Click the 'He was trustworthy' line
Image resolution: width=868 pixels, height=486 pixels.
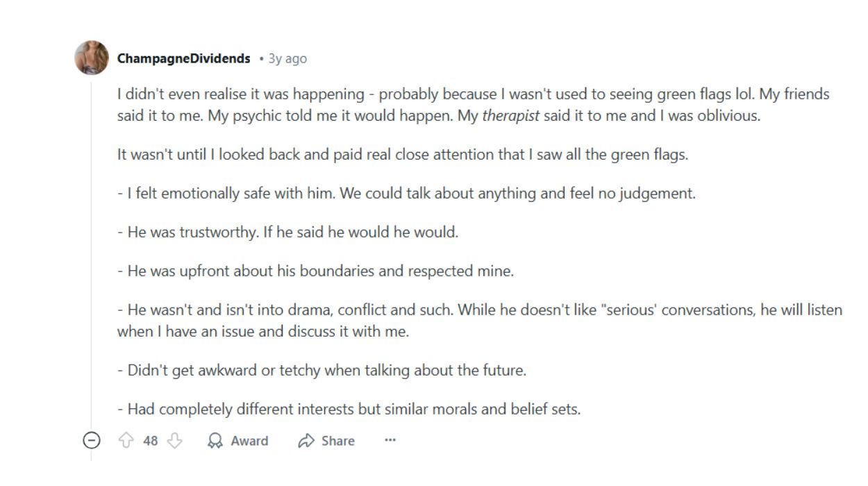pos(288,233)
